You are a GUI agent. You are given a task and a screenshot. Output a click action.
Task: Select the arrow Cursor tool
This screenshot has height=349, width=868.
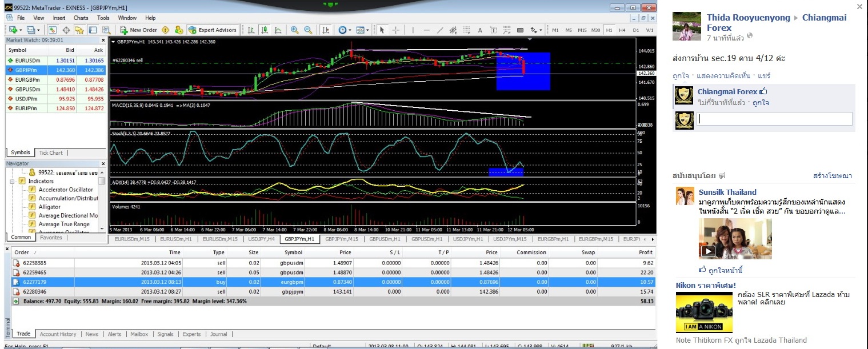click(382, 30)
